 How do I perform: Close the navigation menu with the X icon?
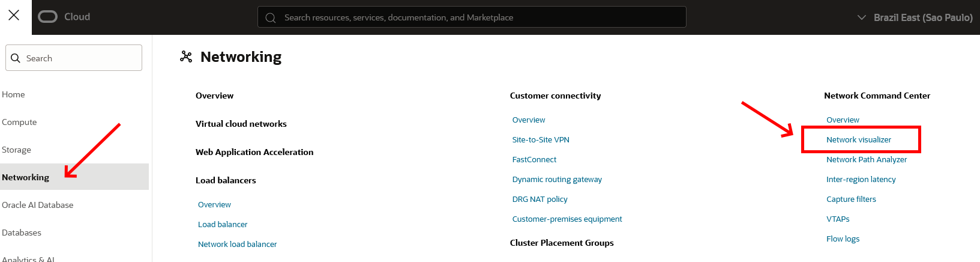[14, 15]
